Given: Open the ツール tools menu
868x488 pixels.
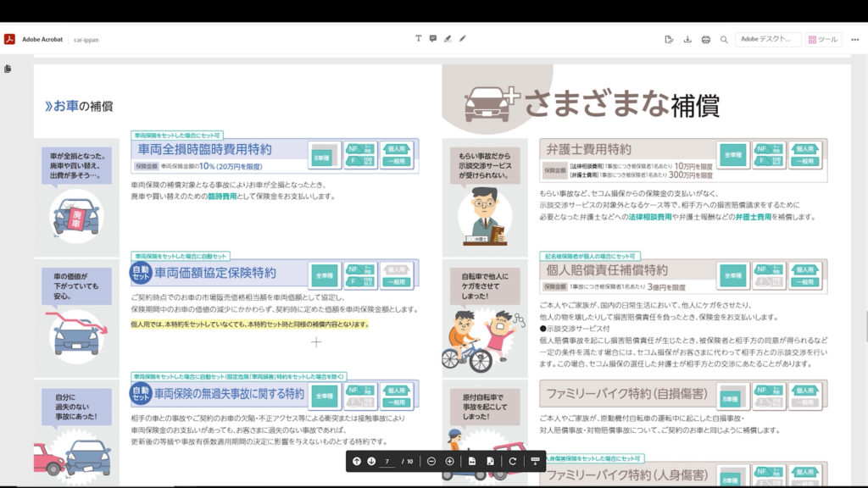Looking at the screenshot, I should [x=822, y=39].
